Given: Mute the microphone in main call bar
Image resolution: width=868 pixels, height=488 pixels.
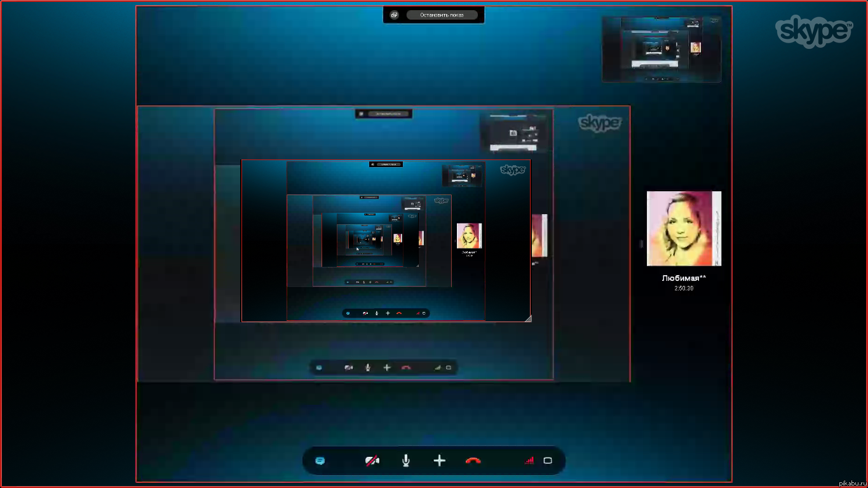Looking at the screenshot, I should [x=406, y=461].
